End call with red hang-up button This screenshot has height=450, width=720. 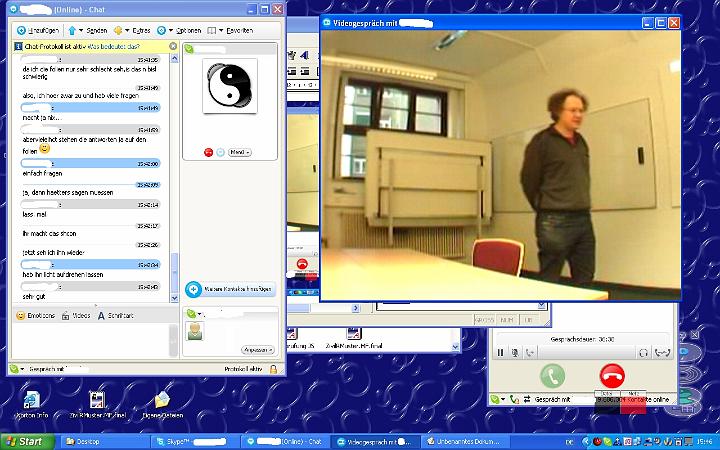tap(612, 376)
